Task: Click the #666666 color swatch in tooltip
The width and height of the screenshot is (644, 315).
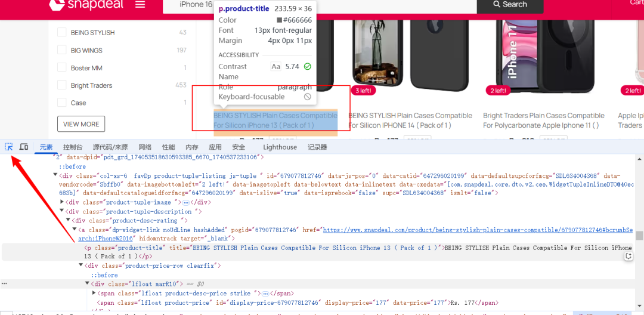Action: point(279,20)
